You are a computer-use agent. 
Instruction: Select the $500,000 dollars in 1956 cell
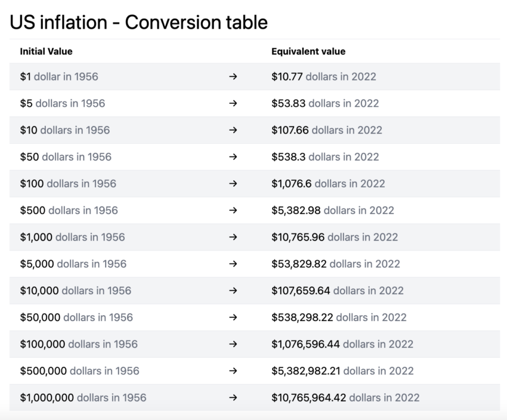click(x=79, y=371)
